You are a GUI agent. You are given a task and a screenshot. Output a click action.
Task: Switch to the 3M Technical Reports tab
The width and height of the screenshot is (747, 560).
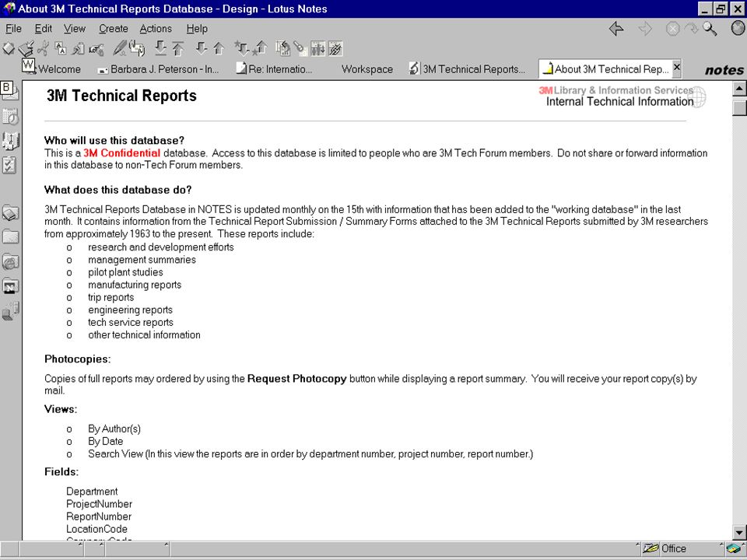pyautogui.click(x=468, y=69)
